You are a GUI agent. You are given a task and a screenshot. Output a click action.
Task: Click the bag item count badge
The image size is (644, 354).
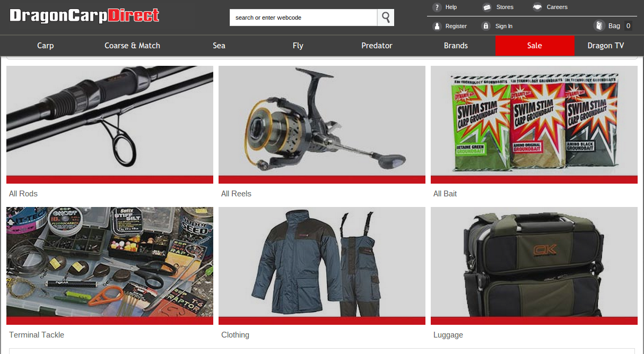628,26
